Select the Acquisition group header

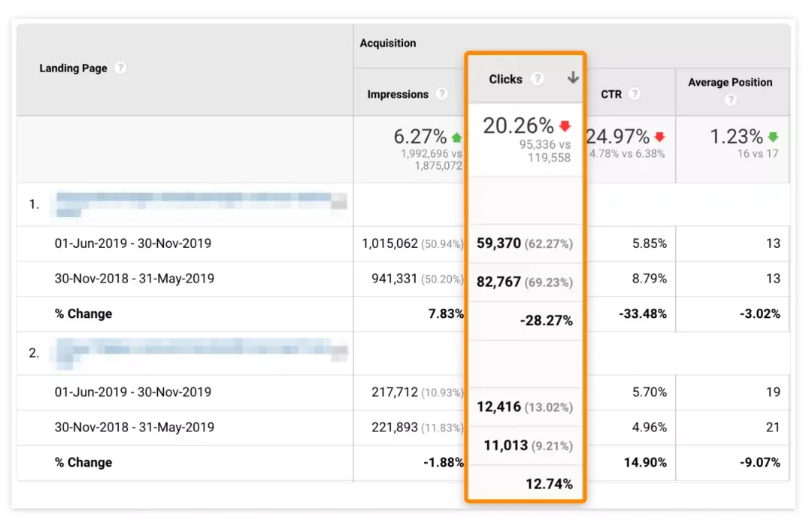tap(388, 43)
